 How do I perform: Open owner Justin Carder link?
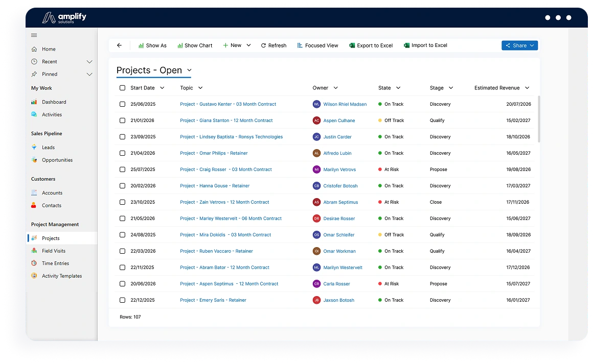pos(337,137)
